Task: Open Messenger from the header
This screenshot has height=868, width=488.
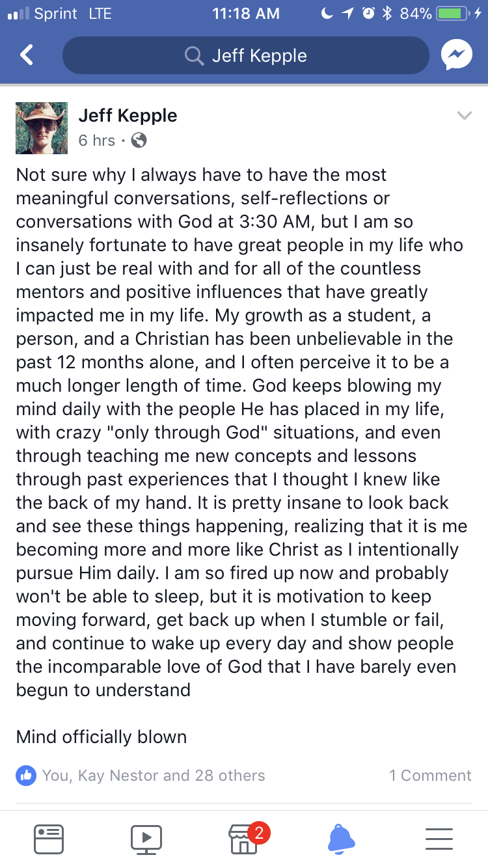Action: 456,55
